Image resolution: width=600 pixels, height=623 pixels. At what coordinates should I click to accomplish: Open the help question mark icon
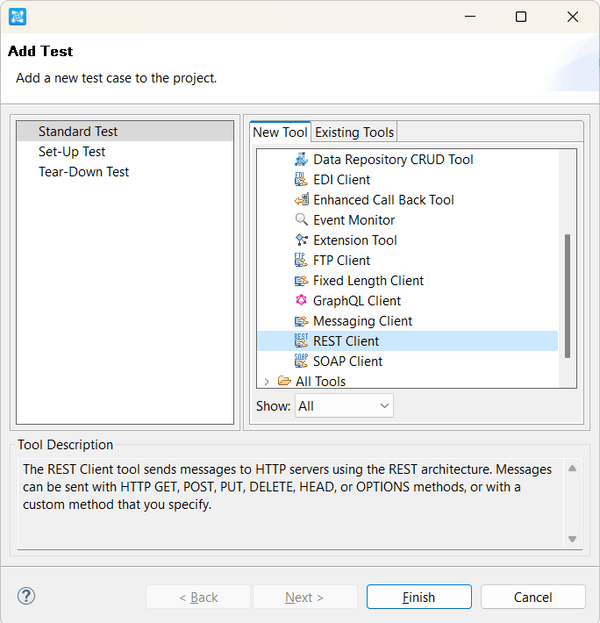click(x=27, y=596)
